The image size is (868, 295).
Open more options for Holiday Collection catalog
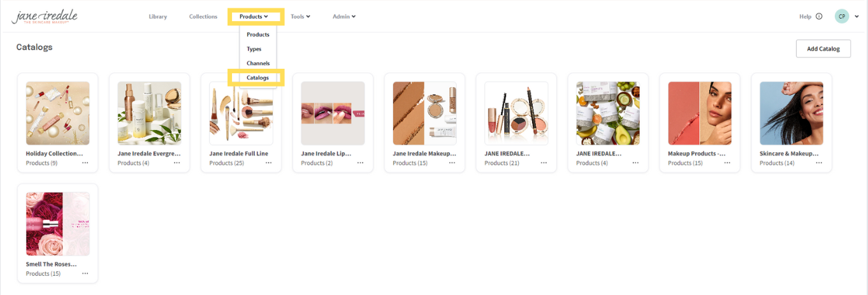click(x=85, y=163)
